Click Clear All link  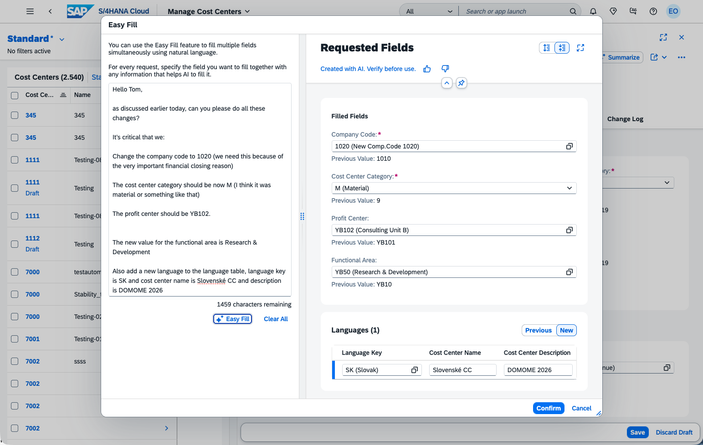point(276,319)
